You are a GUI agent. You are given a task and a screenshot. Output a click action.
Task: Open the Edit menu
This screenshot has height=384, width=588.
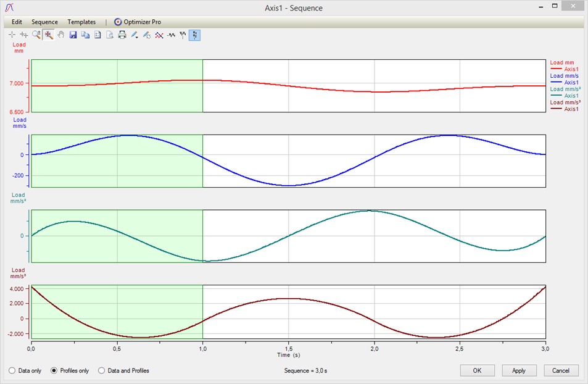[17, 22]
